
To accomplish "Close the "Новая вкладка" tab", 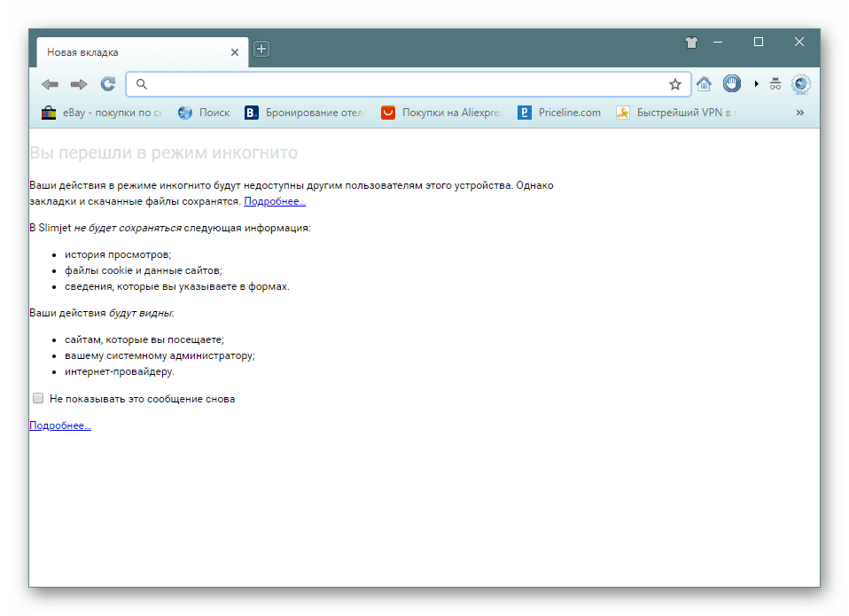I will tap(235, 52).
